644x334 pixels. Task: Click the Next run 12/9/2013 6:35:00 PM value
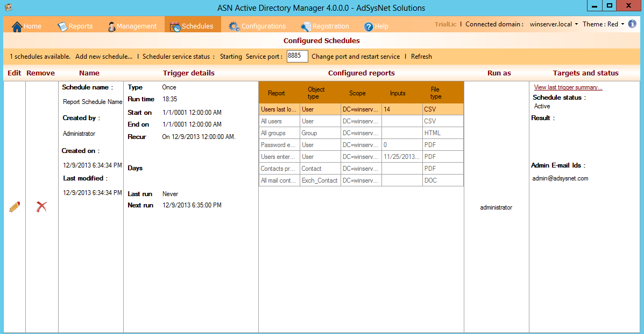[192, 205]
